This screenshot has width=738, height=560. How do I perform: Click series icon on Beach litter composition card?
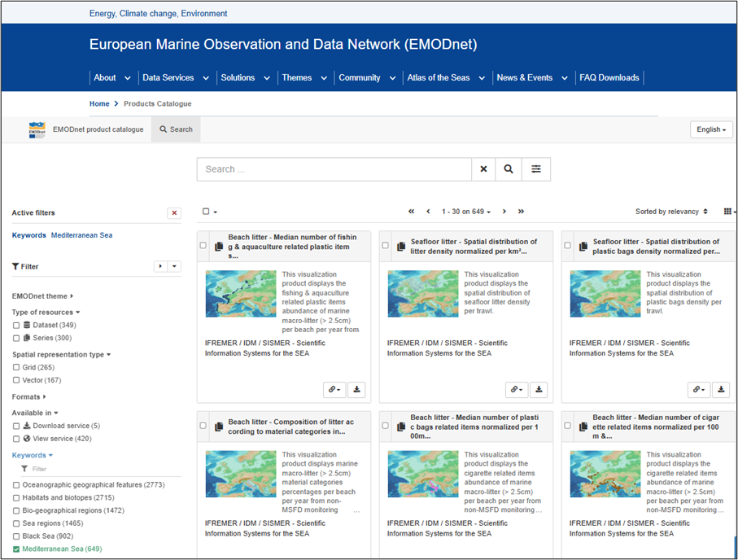219,427
